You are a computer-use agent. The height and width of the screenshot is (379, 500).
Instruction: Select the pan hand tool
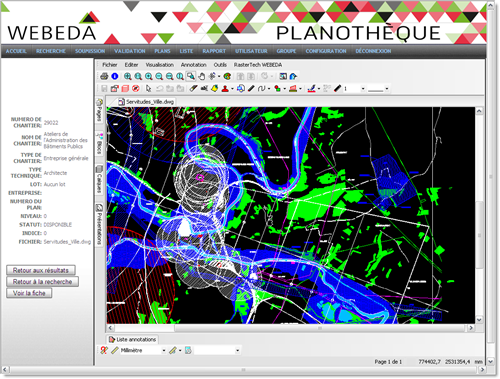(201, 76)
